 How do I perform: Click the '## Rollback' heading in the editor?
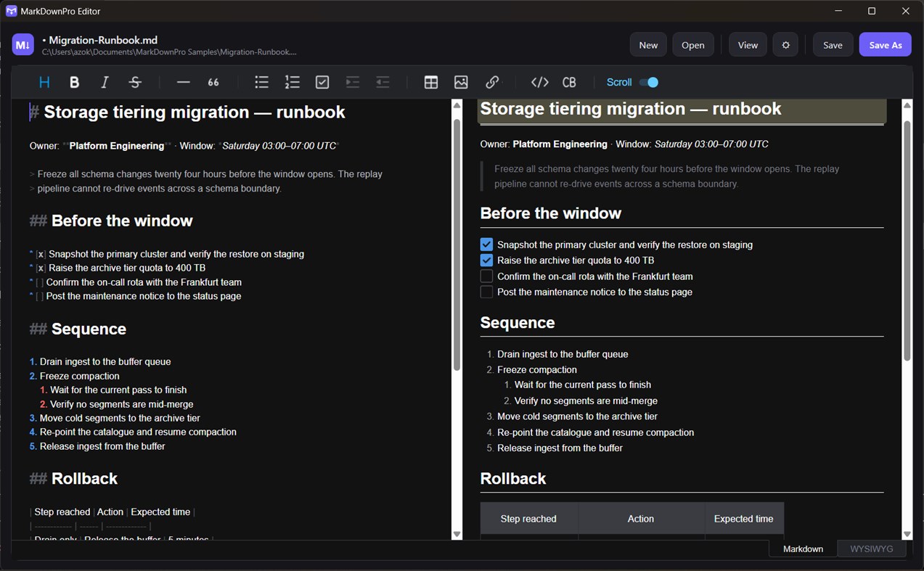[x=73, y=478]
